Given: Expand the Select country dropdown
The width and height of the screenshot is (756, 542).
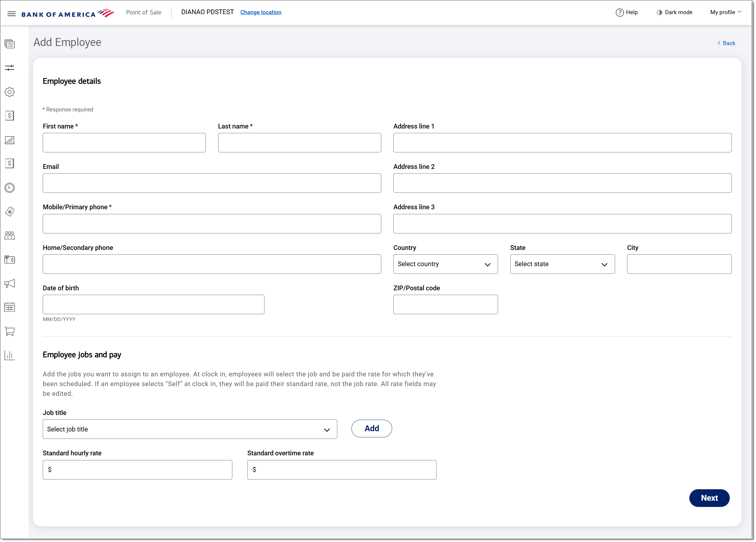Looking at the screenshot, I should click(x=445, y=264).
